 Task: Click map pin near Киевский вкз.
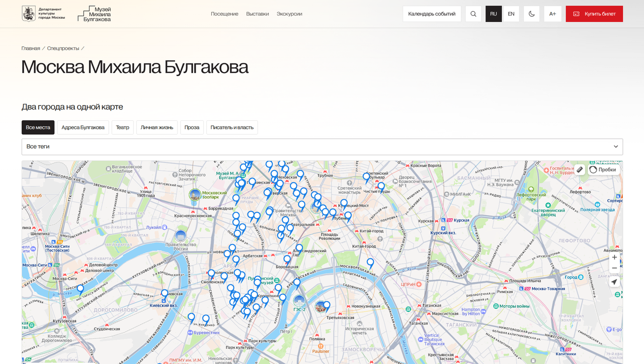click(165, 294)
